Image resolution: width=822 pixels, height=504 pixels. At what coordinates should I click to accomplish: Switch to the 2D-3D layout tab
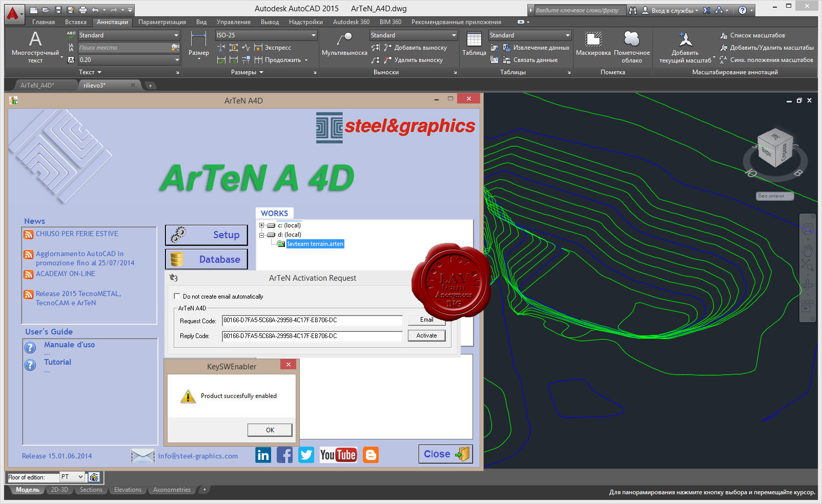click(x=59, y=490)
